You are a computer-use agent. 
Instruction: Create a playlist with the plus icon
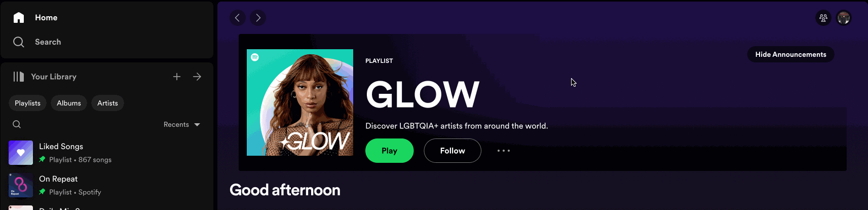coord(177,77)
